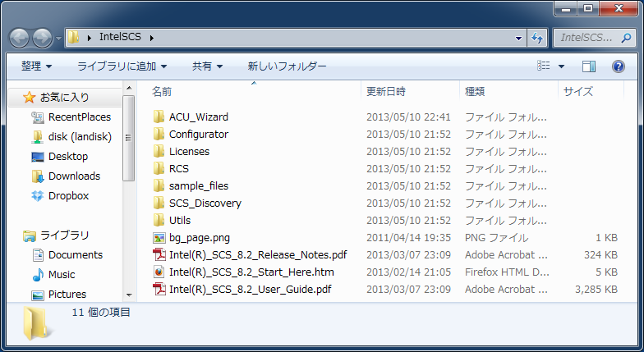
Task: Expand the arrow after IntelSCS breadcrumb
Action: [151, 38]
